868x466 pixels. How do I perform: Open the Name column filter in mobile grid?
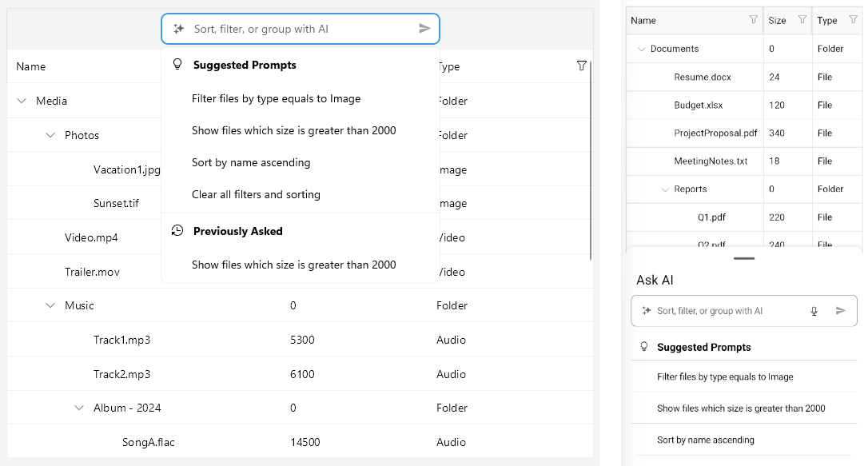pyautogui.click(x=753, y=20)
